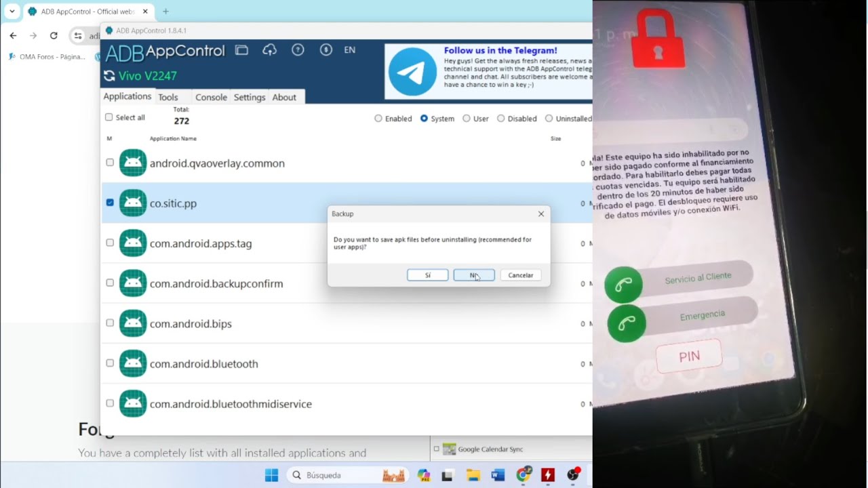This screenshot has height=488, width=868.
Task: Switch to the Tools tab
Action: point(168,97)
